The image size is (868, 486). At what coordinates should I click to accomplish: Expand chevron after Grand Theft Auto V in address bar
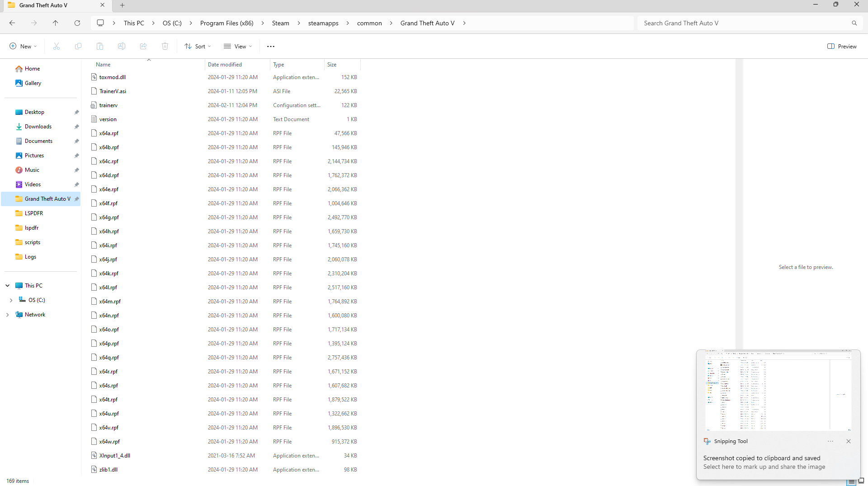(x=464, y=23)
